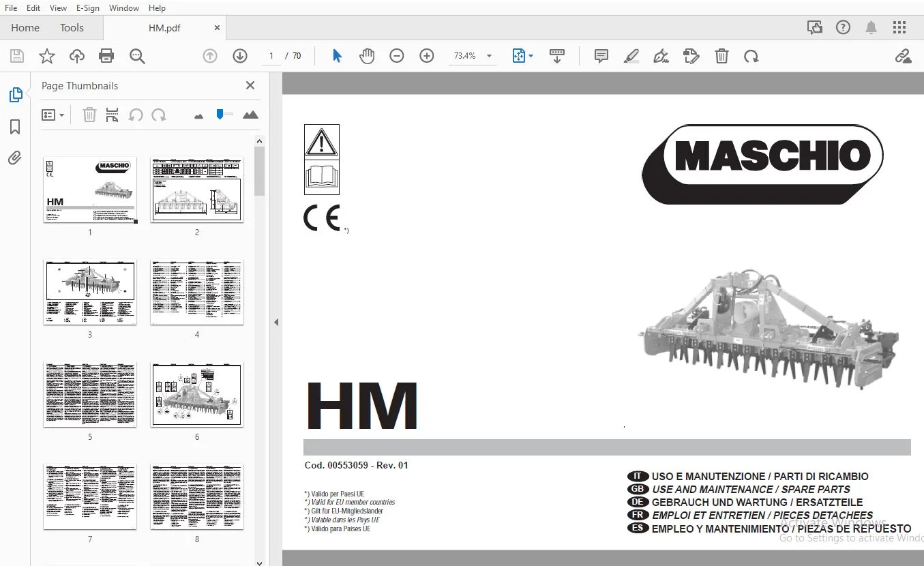The width and height of the screenshot is (924, 566).
Task: Click the insert page break thumbnails icon
Action: click(112, 115)
